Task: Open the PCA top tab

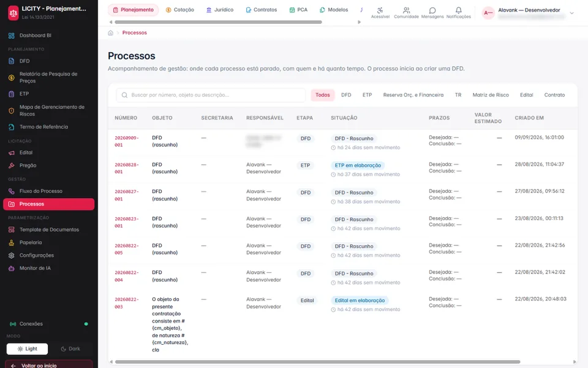Action: (298, 10)
